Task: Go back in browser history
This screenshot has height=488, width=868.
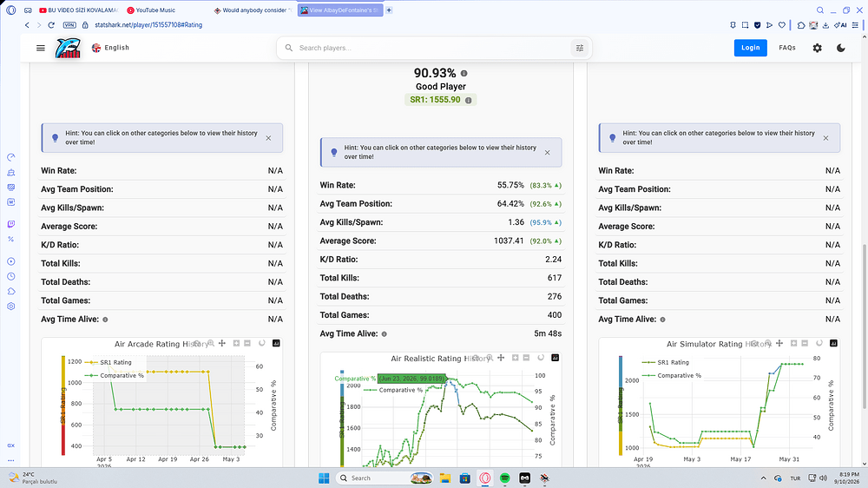Action: tap(27, 25)
